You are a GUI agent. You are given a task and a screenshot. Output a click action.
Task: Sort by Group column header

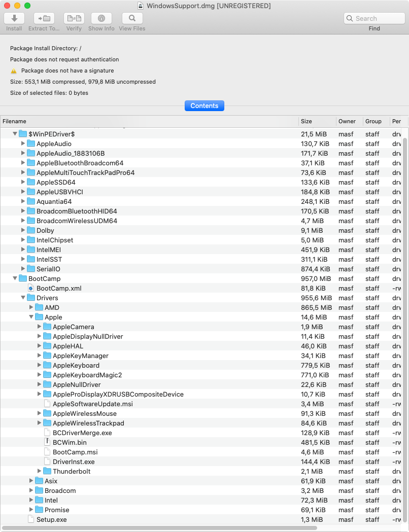point(377,122)
